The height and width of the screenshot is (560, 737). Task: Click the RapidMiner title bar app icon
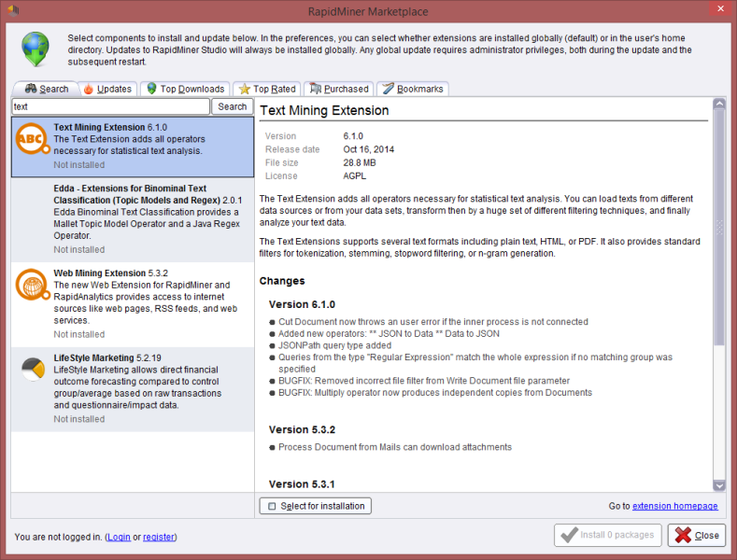(13, 10)
